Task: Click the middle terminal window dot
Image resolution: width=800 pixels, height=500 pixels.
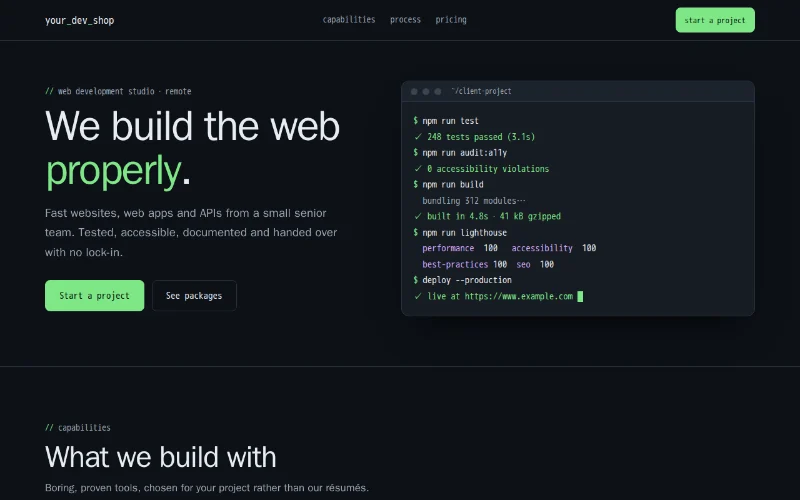Action: point(426,91)
